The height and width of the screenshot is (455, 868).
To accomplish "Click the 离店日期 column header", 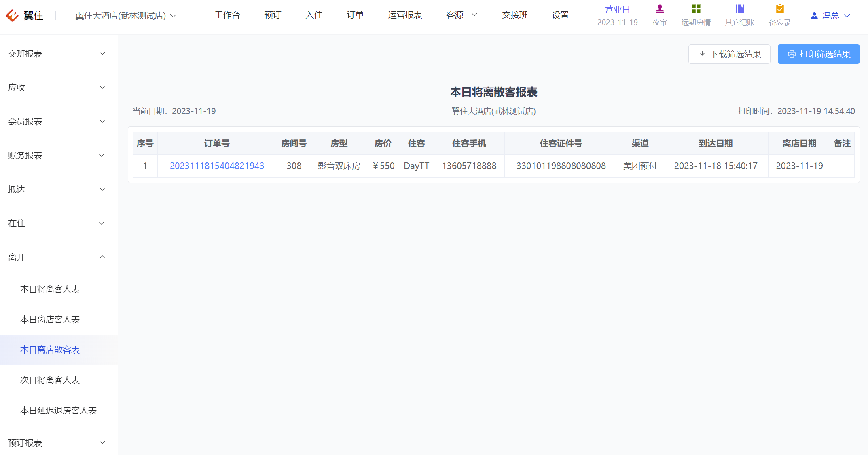I will pos(799,143).
